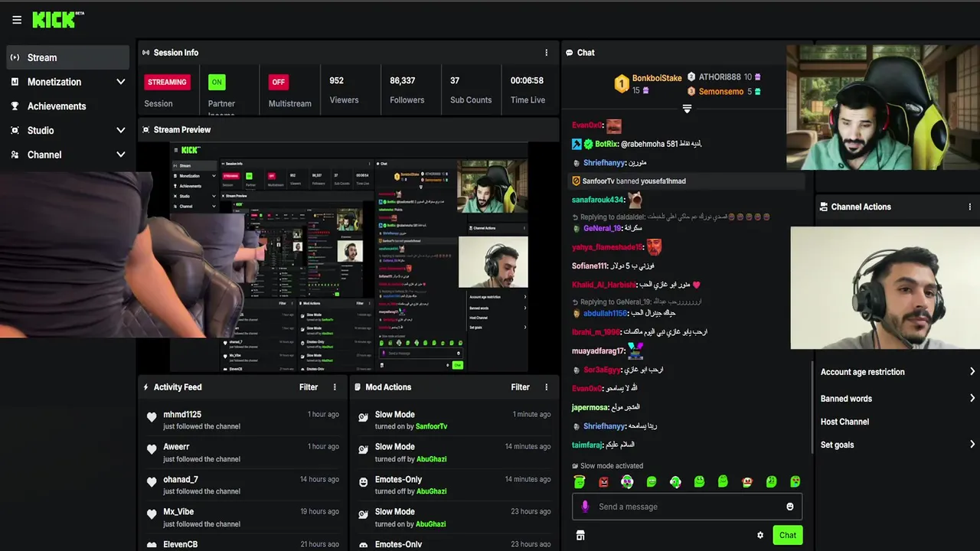Click the green Chat send button
This screenshot has height=551, width=980.
(x=788, y=535)
